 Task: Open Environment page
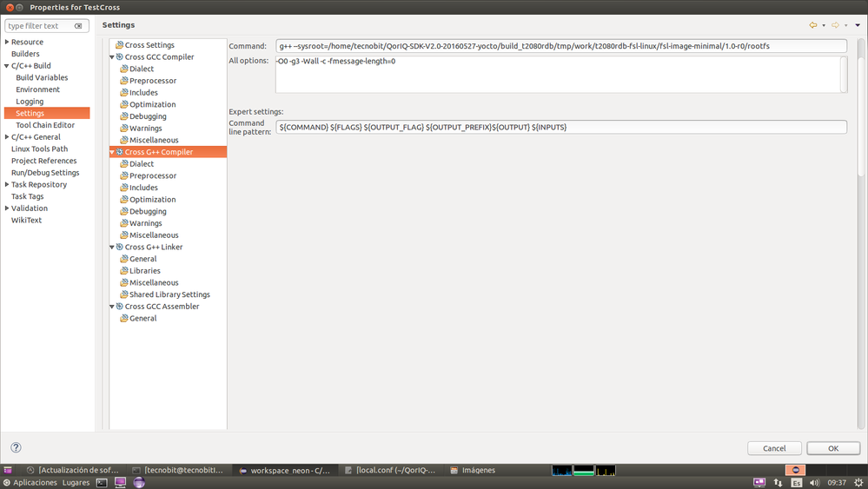coord(37,89)
